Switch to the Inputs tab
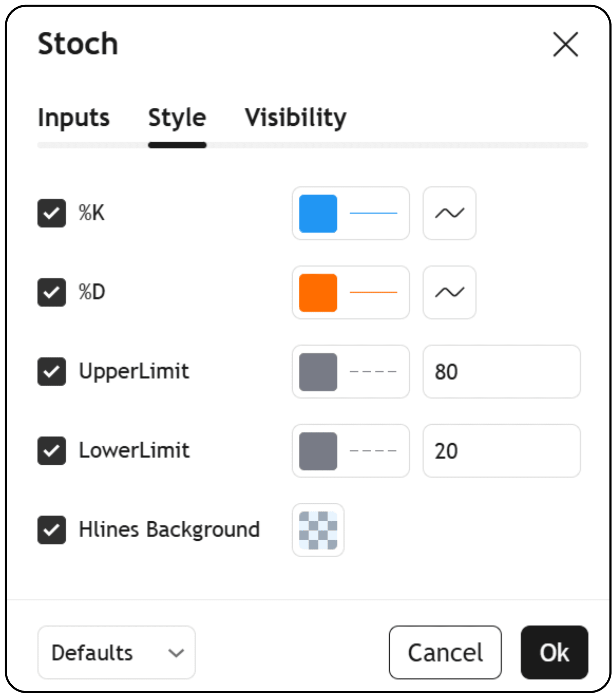Viewport: 616px width, 695px height. [x=74, y=118]
